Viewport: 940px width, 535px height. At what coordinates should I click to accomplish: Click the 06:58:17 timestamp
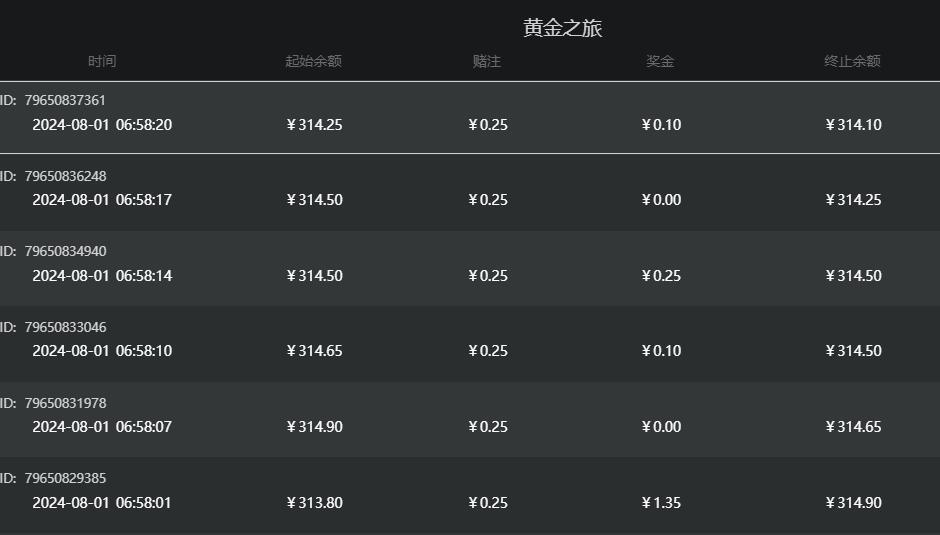pyautogui.click(x=144, y=200)
